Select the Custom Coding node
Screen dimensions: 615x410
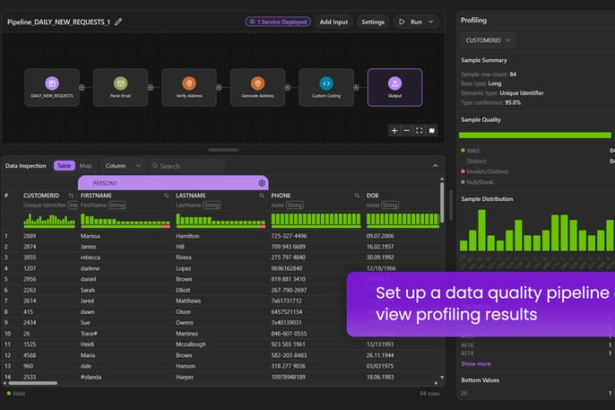pos(326,87)
